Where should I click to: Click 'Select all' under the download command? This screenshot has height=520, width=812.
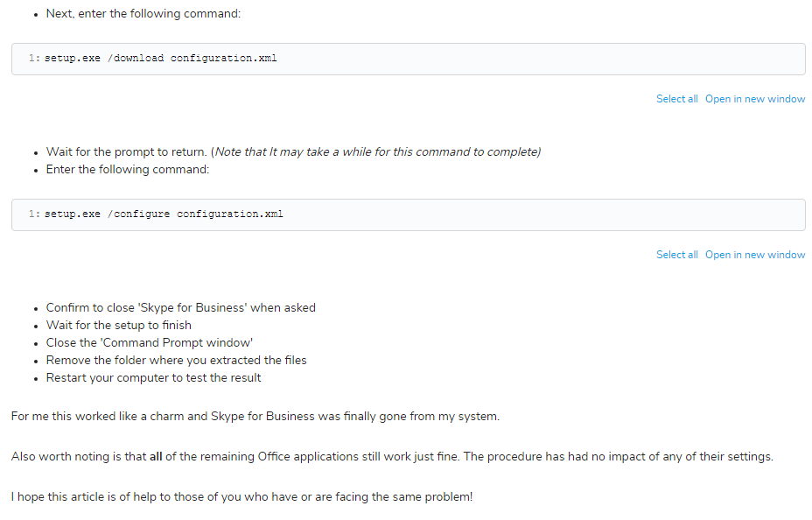(677, 99)
